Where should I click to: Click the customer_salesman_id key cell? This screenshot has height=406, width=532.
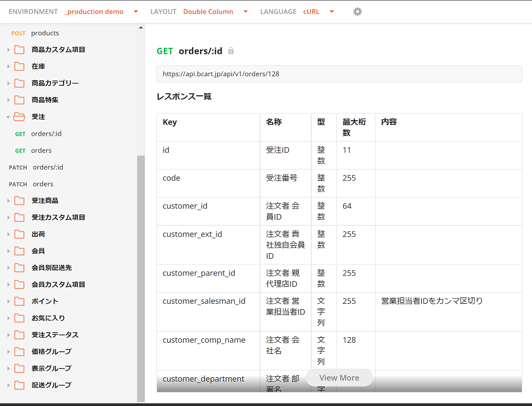tap(209, 312)
